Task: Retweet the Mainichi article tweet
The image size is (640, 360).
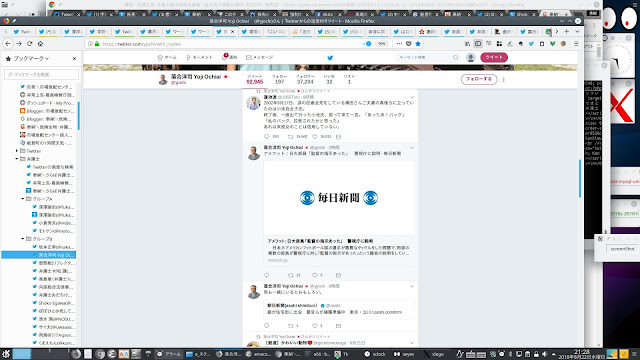Action: (x=291, y=275)
